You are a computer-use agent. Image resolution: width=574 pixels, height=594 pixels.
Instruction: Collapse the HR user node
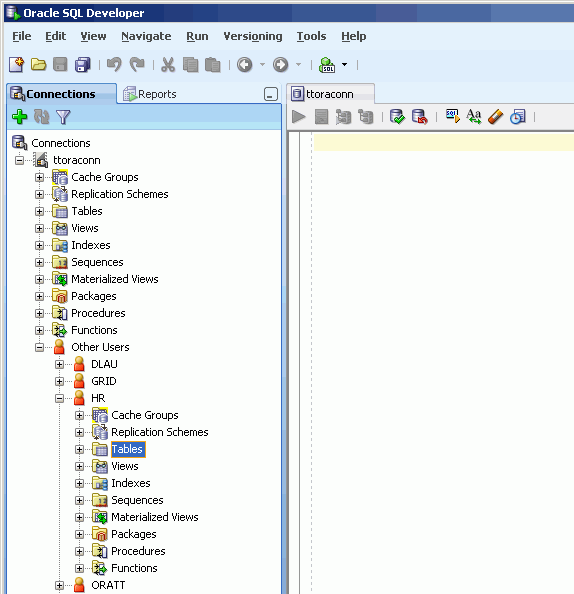coord(59,399)
